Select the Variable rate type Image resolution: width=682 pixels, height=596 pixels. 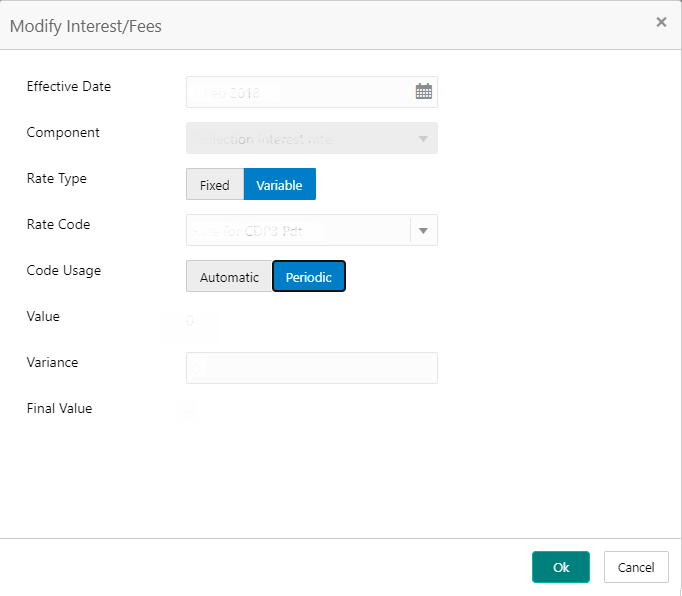(280, 185)
